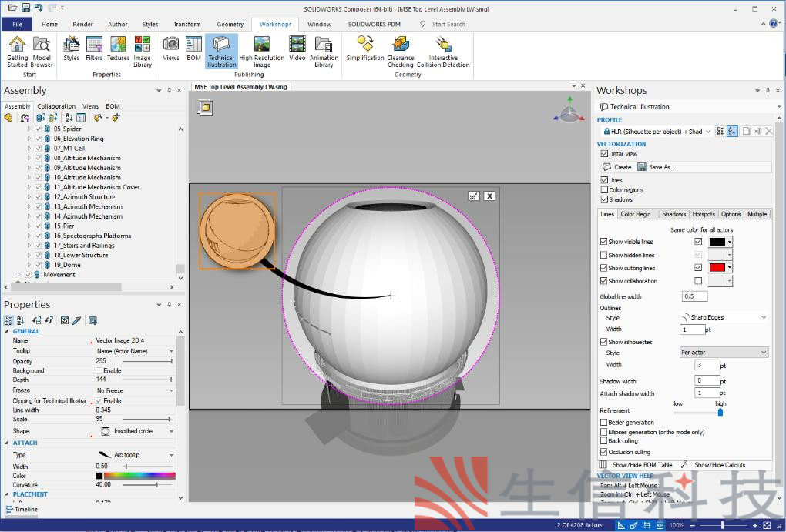Toggle the Detail view checkbox
The height and width of the screenshot is (532, 786).
click(x=604, y=154)
